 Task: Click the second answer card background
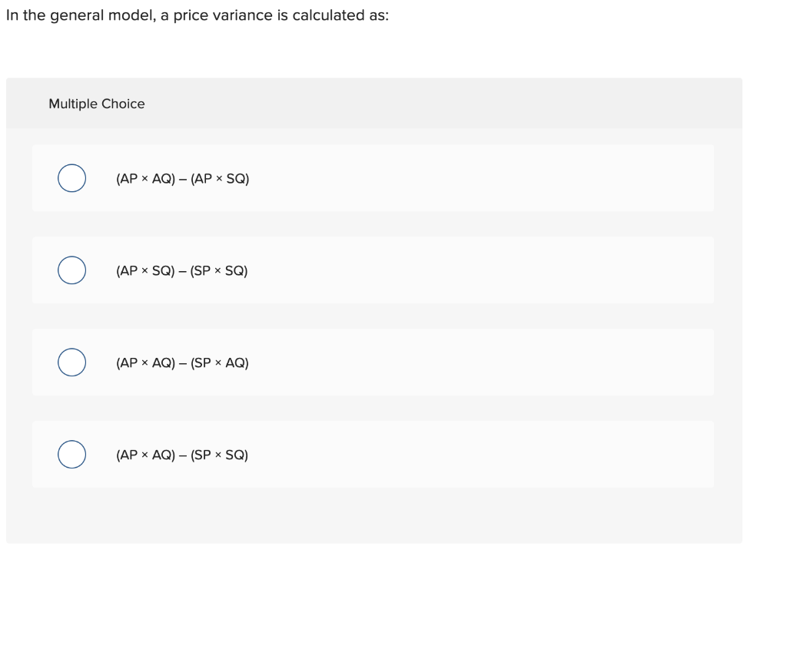pos(461,270)
